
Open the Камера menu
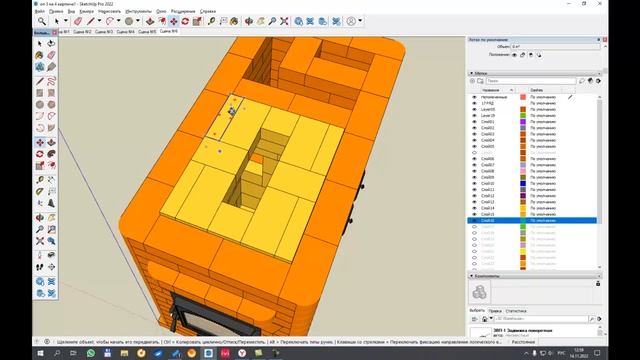click(x=87, y=11)
